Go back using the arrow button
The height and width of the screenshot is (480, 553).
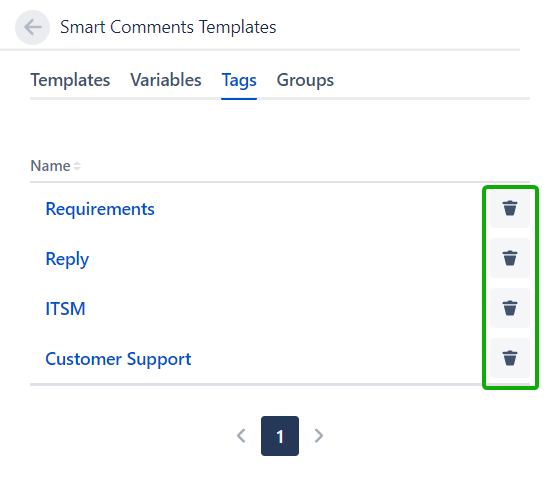[x=32, y=28]
